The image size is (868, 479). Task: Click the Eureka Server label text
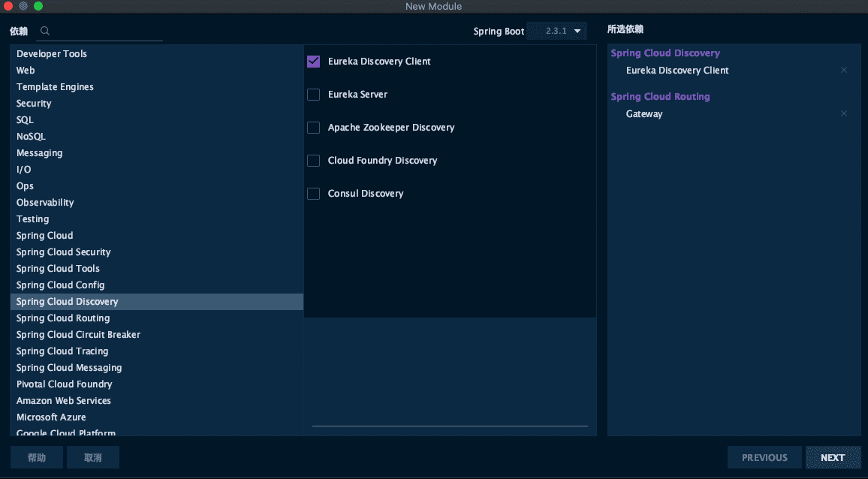357,95
